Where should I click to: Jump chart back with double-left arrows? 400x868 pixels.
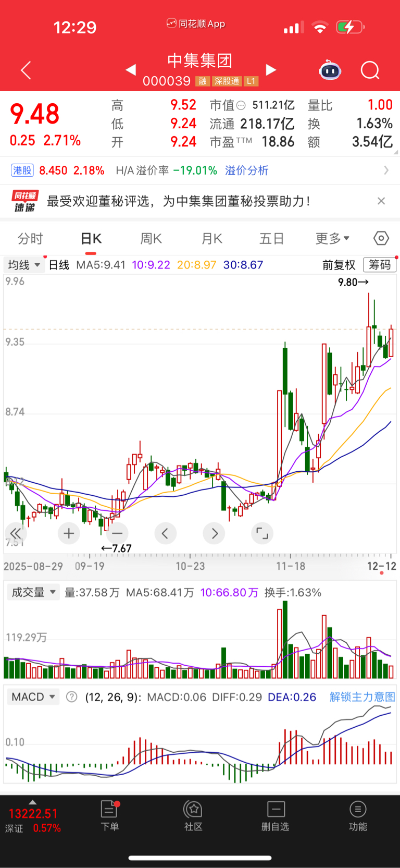[16, 533]
